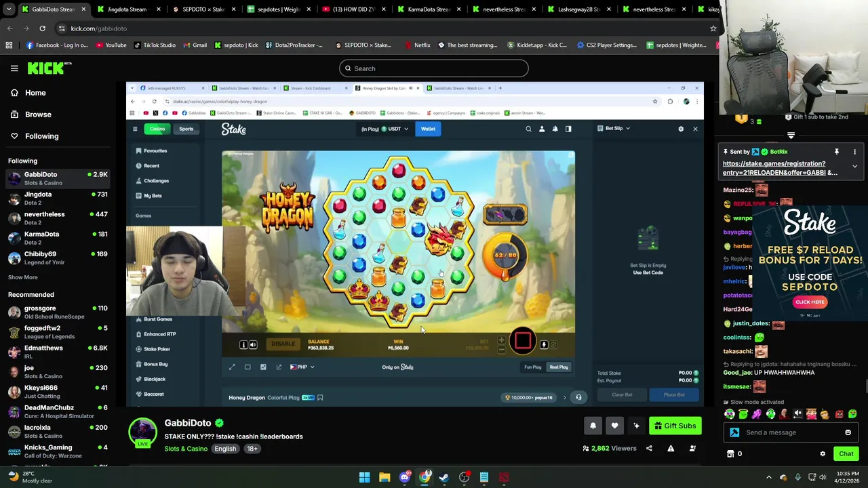
Task: Open the weather widget on the taskbar
Action: point(28,477)
